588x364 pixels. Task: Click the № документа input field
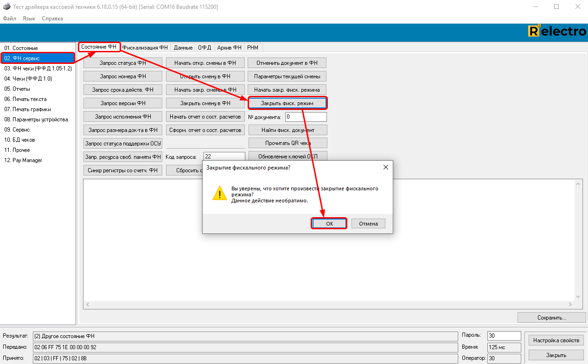[306, 117]
